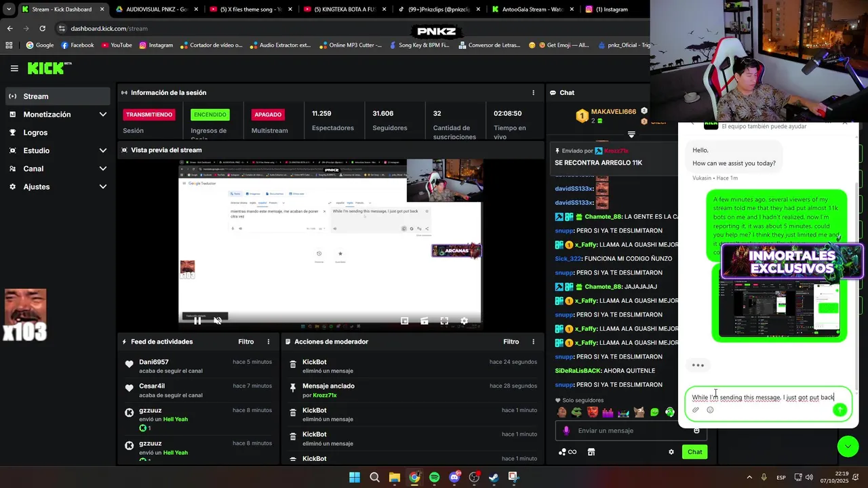Open the Facebook bookmark
The height and width of the screenshot is (488, 868).
[x=77, y=45]
